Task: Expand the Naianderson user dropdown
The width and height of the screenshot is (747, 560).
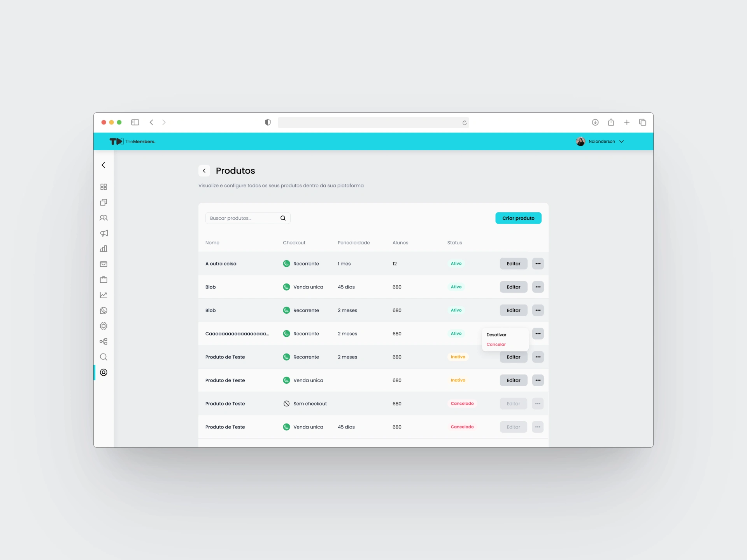Action: tap(621, 142)
